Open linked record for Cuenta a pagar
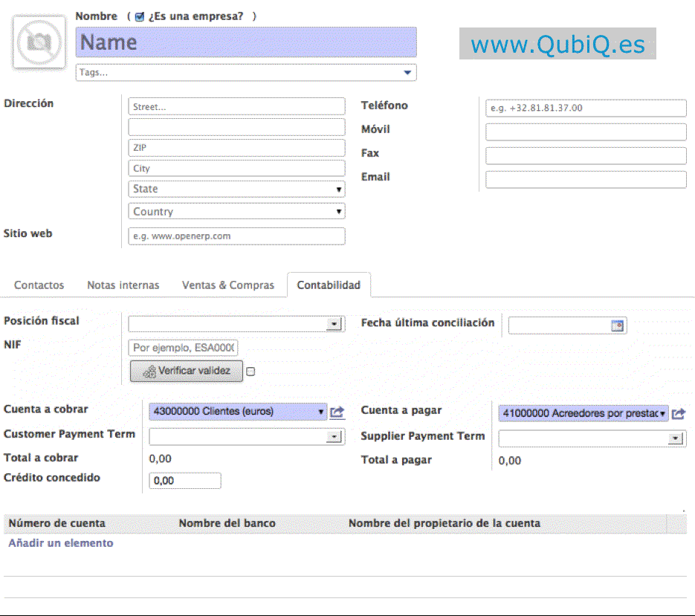 pos(678,414)
